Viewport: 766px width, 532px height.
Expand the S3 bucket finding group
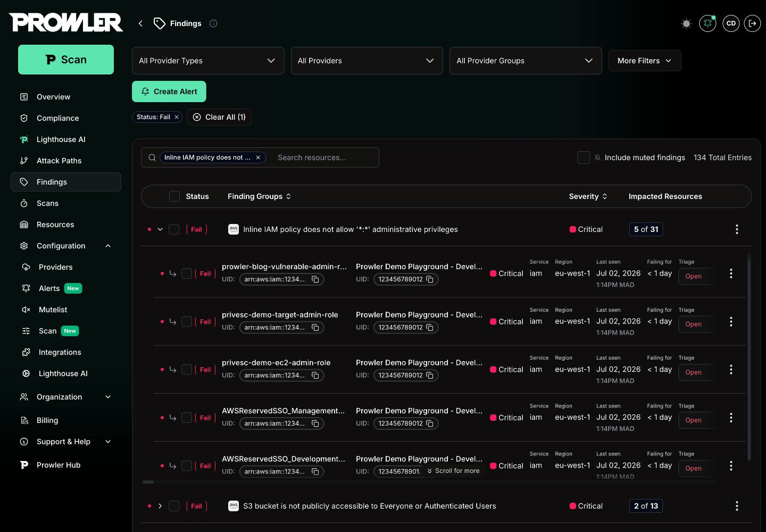[160, 506]
